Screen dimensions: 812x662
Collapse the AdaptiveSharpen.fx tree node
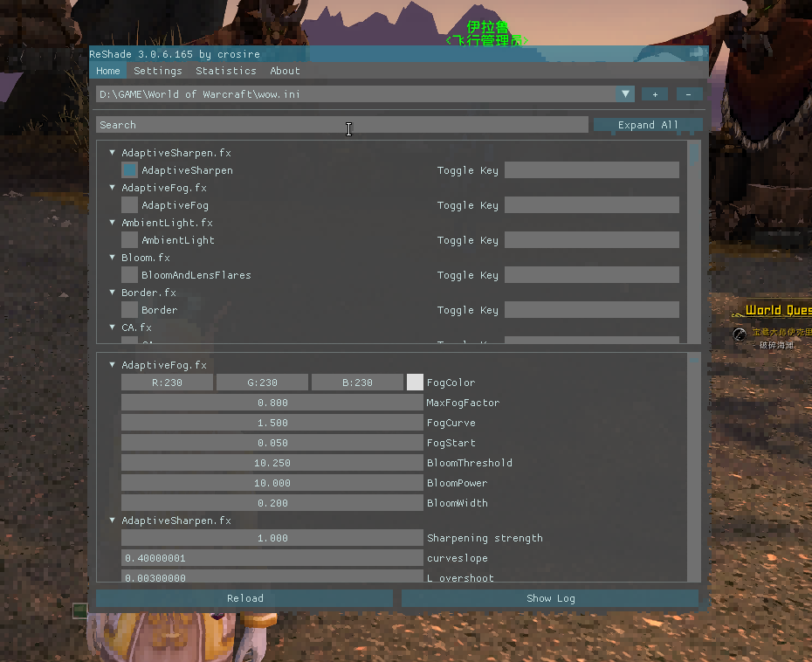(113, 153)
